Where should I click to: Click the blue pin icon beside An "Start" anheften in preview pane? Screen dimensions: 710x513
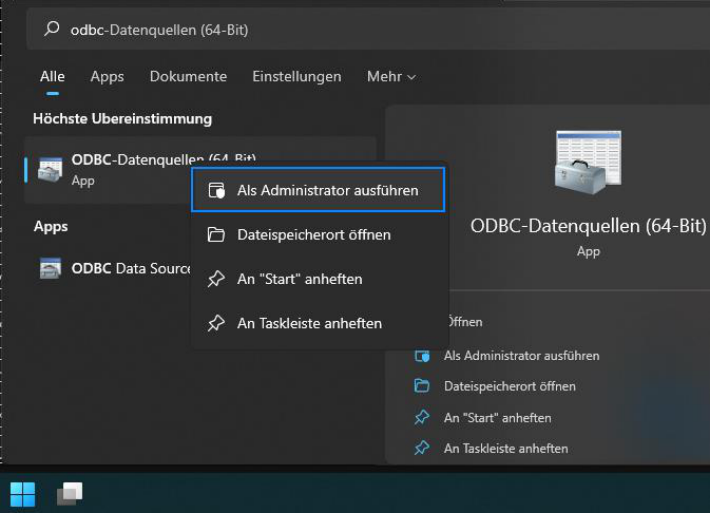(x=422, y=417)
